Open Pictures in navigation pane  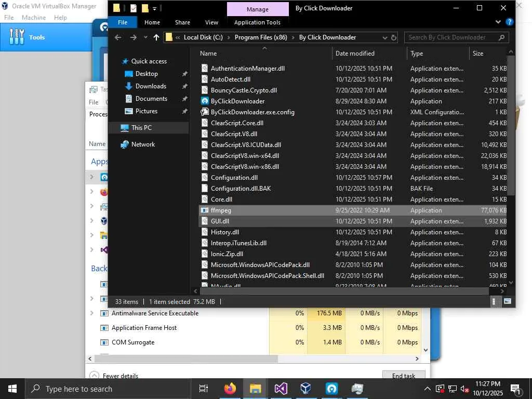(x=146, y=111)
